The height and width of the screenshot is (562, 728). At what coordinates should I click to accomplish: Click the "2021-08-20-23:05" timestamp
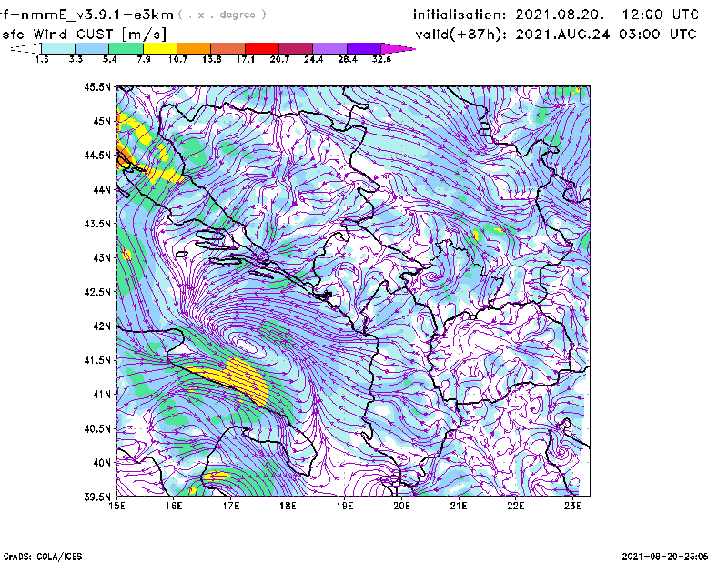[x=665, y=557]
